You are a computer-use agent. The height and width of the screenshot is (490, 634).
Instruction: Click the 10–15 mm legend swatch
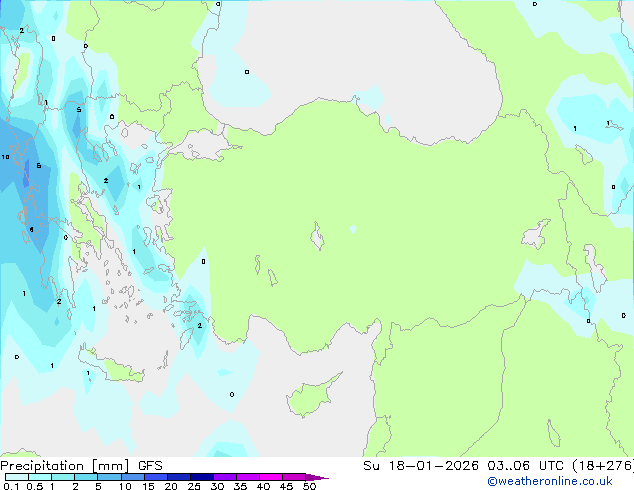[133, 477]
